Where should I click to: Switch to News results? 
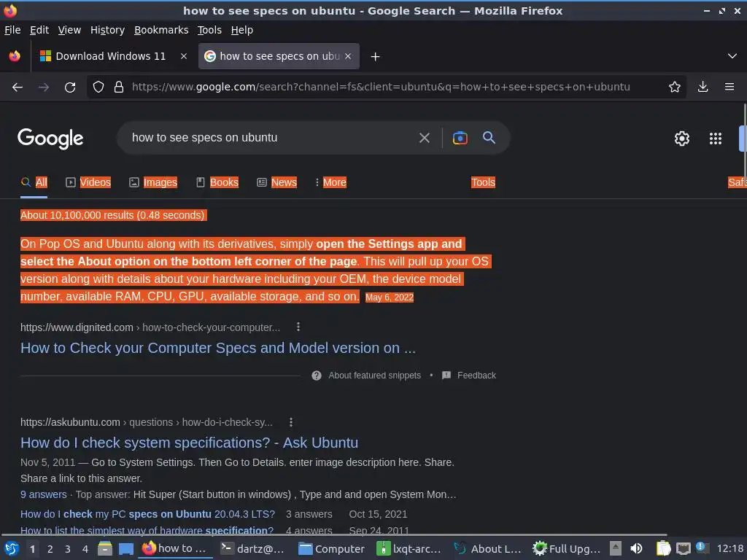pyautogui.click(x=276, y=182)
